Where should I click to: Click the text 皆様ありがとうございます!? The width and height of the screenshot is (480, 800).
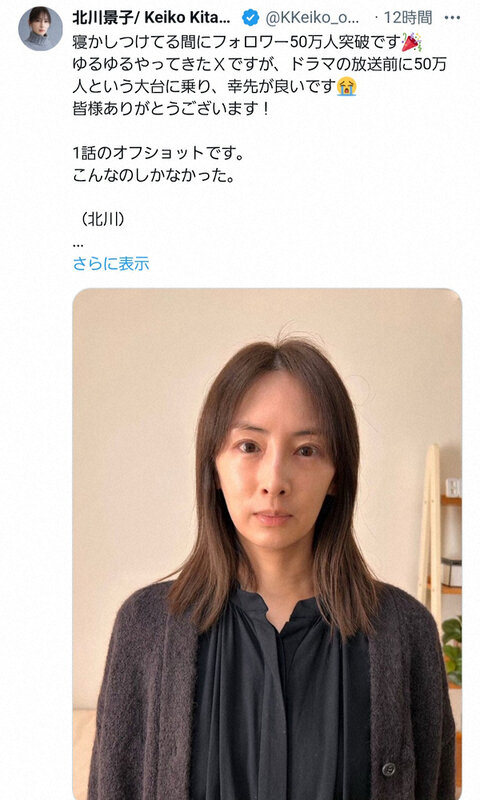(170, 109)
